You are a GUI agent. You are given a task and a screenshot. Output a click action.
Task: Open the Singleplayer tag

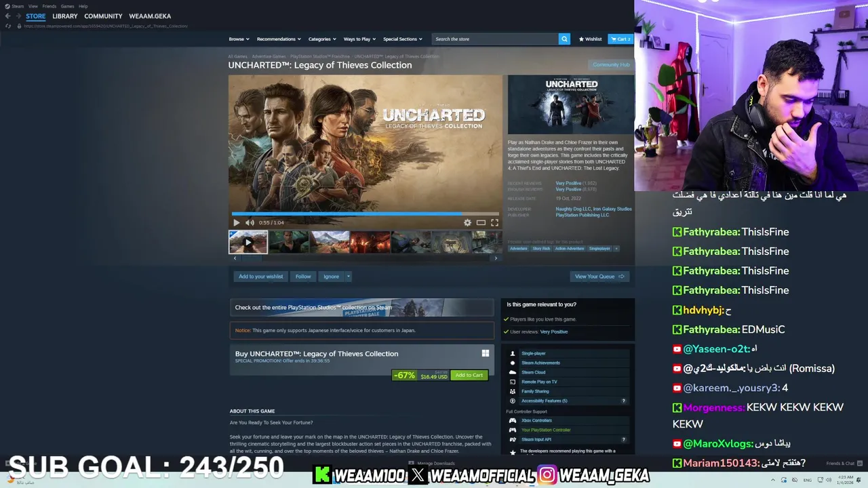tap(599, 249)
